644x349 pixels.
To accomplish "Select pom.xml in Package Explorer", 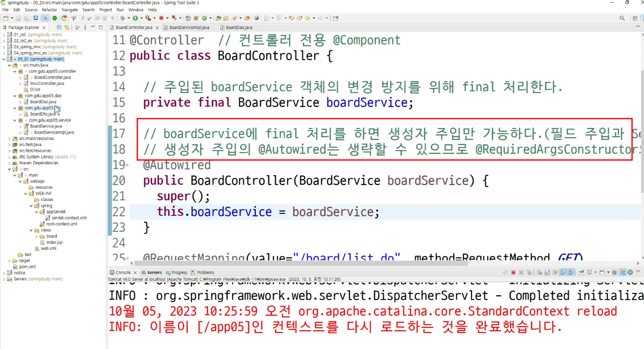I will (27, 267).
